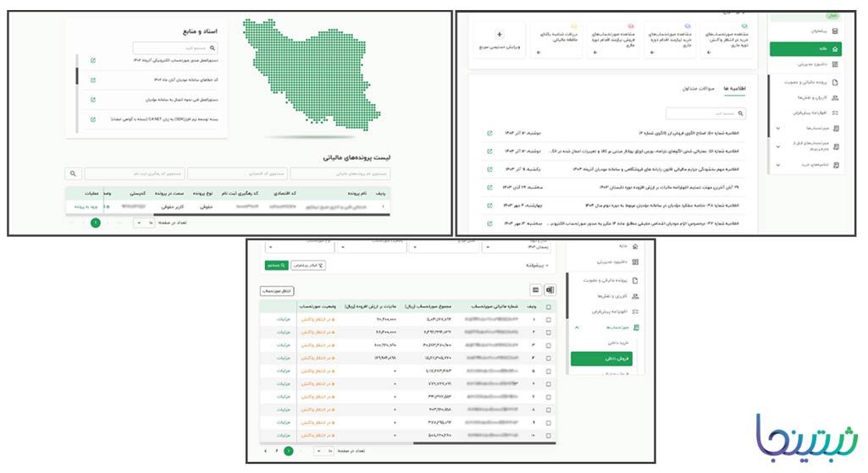The height and width of the screenshot is (473, 868).
Task: Click the horizontal scrollbar under the tax files table
Action: pos(271,215)
